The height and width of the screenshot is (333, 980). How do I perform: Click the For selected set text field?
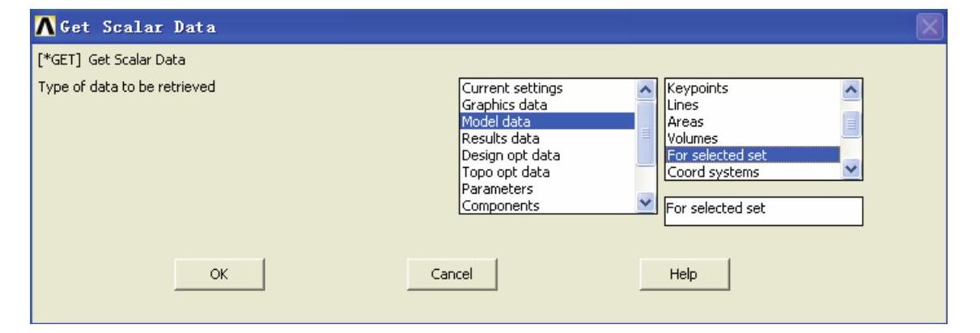(762, 209)
